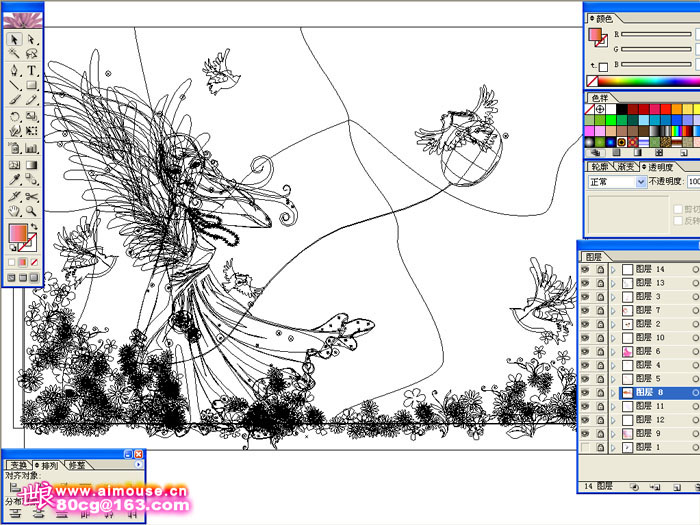Select the Free Transform tool
The image size is (700, 525).
pos(31,131)
